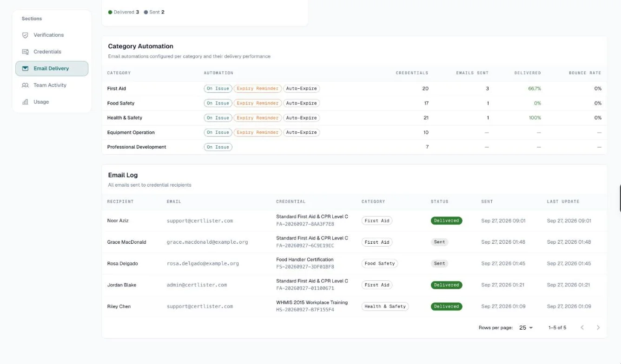This screenshot has width=621, height=364.
Task: Click On Issue tag for Professional Development
Action: coord(218,147)
